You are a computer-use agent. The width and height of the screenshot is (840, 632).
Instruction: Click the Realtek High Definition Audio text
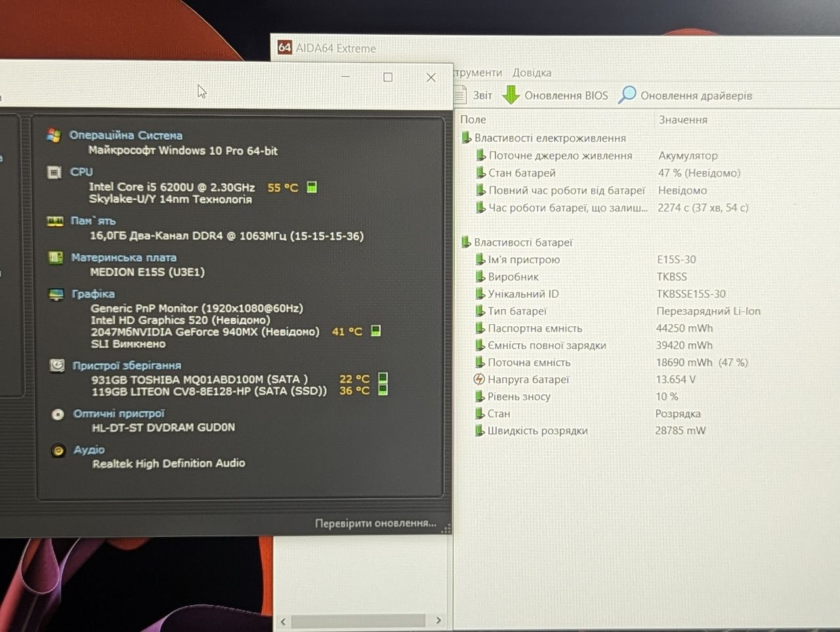(x=169, y=463)
